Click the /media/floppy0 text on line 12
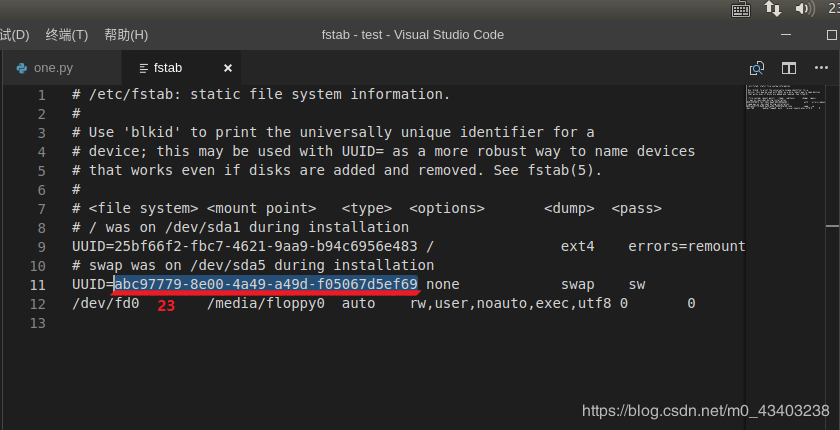This screenshot has width=840, height=430. tap(266, 304)
